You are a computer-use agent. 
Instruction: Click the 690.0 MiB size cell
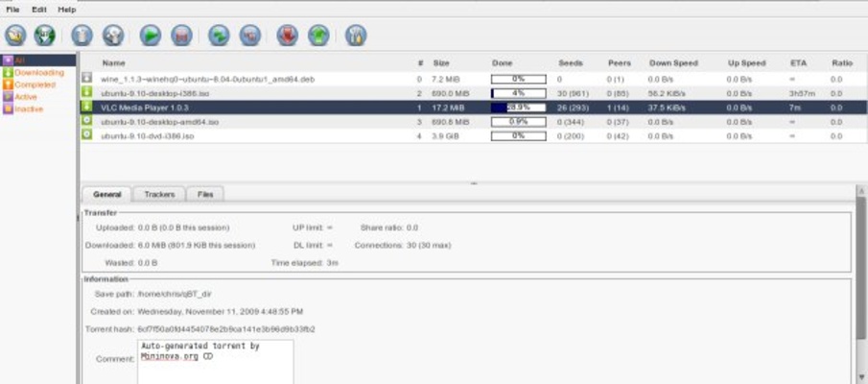[x=451, y=94]
